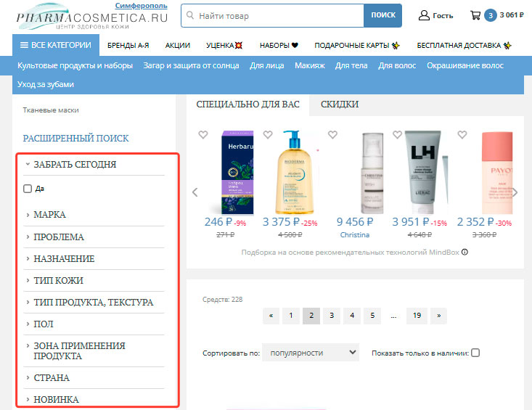Open 'Акции' menu item
The image size is (532, 410).
pos(177,46)
